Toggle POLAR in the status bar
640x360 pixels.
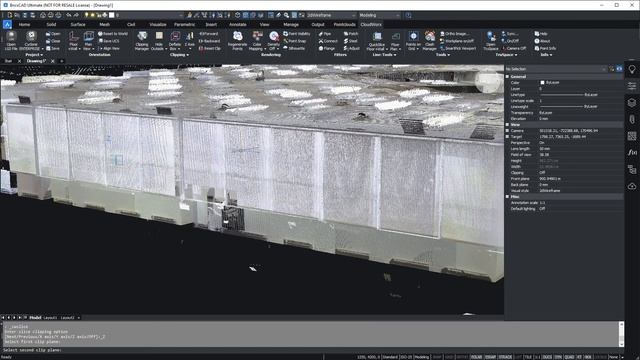476,357
